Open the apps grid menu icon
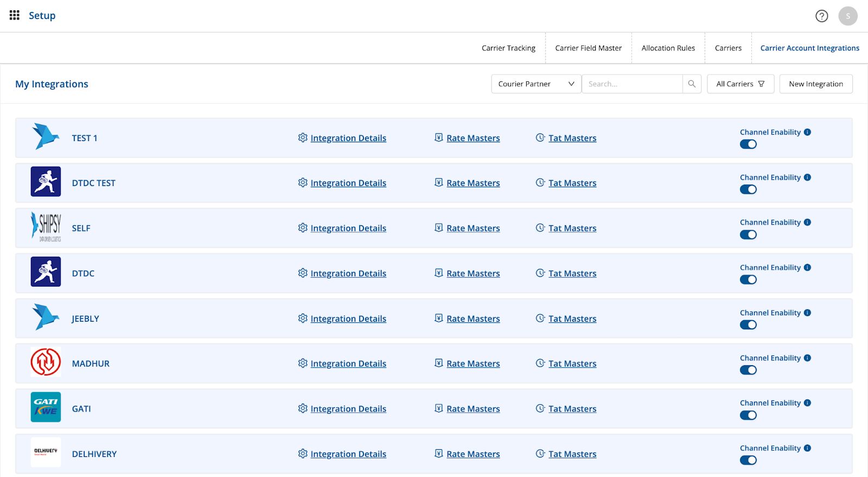The image size is (868, 477). click(x=15, y=15)
